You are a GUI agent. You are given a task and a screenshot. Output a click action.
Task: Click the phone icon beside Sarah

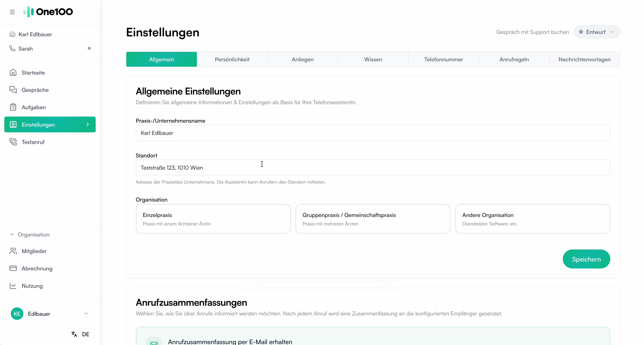(12, 48)
